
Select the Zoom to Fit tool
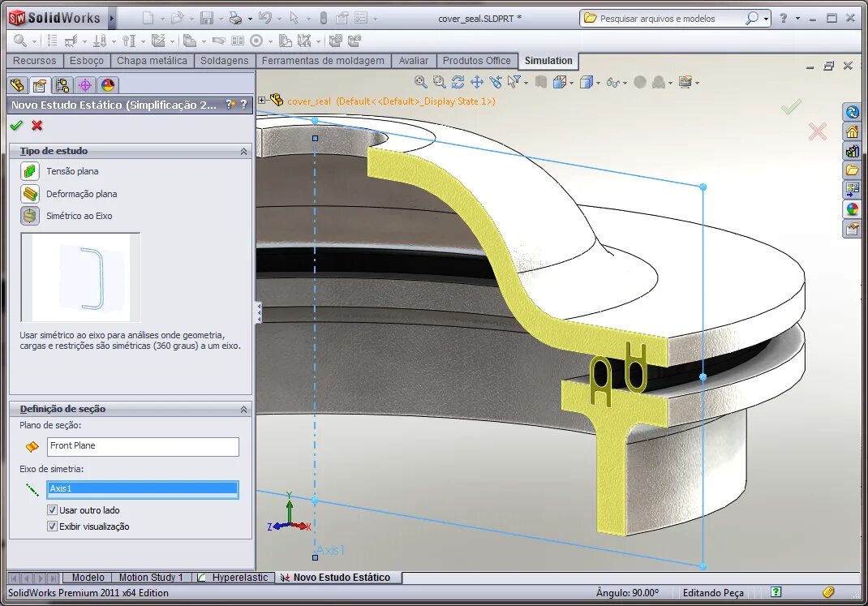tap(420, 82)
